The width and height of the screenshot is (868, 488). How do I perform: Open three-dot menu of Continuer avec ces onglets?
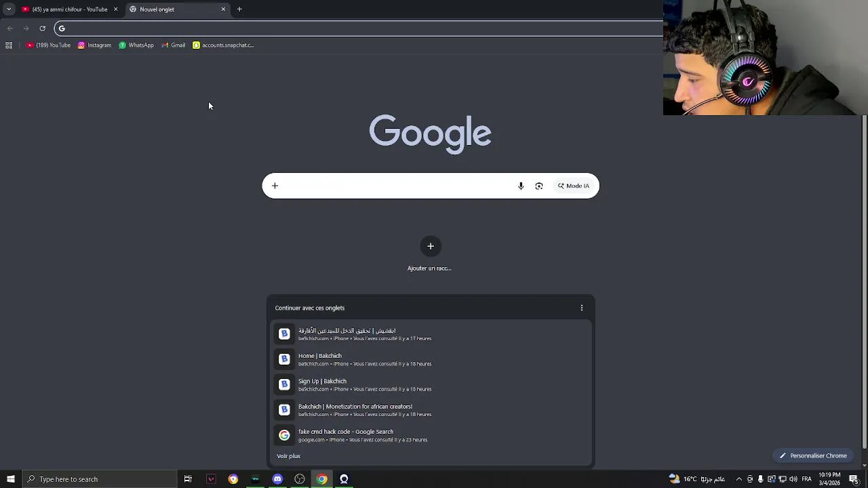pyautogui.click(x=581, y=308)
